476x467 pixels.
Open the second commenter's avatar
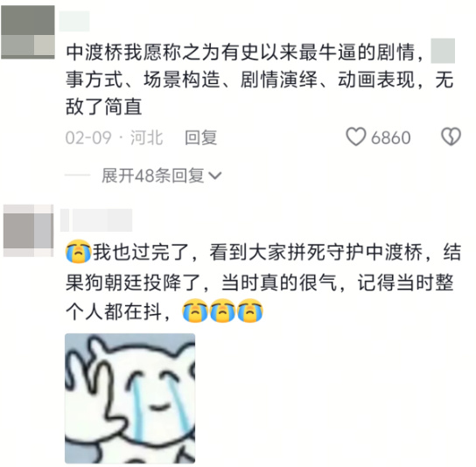coord(29,231)
